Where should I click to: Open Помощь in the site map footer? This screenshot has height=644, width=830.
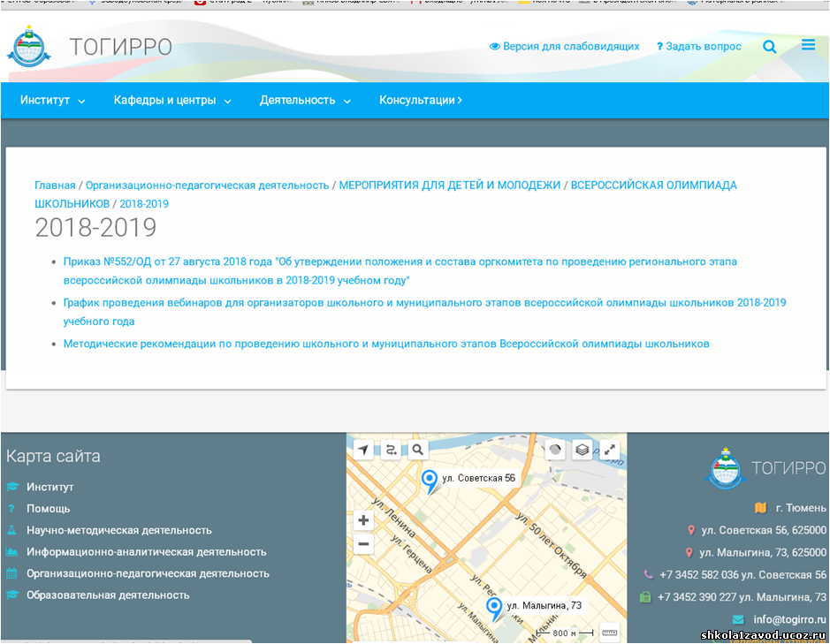[x=48, y=509]
